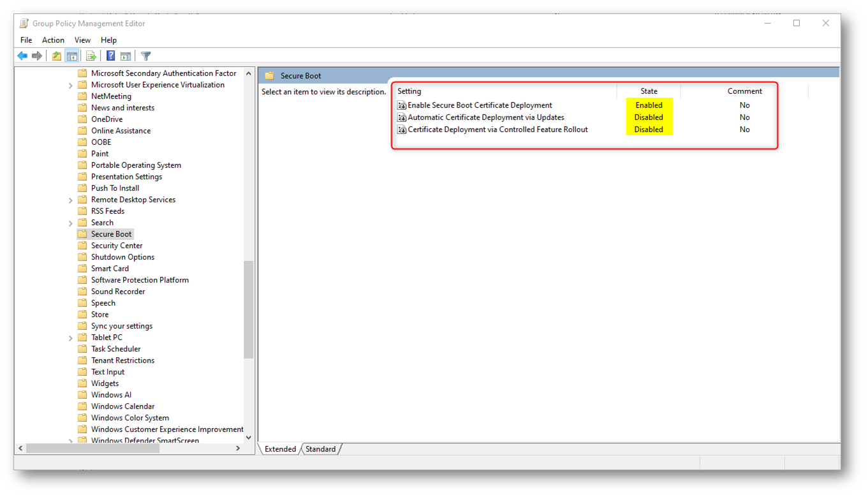The image size is (868, 497).
Task: Click the policy icon beside Enable Secure Boot Certificate Deployment
Action: (402, 105)
